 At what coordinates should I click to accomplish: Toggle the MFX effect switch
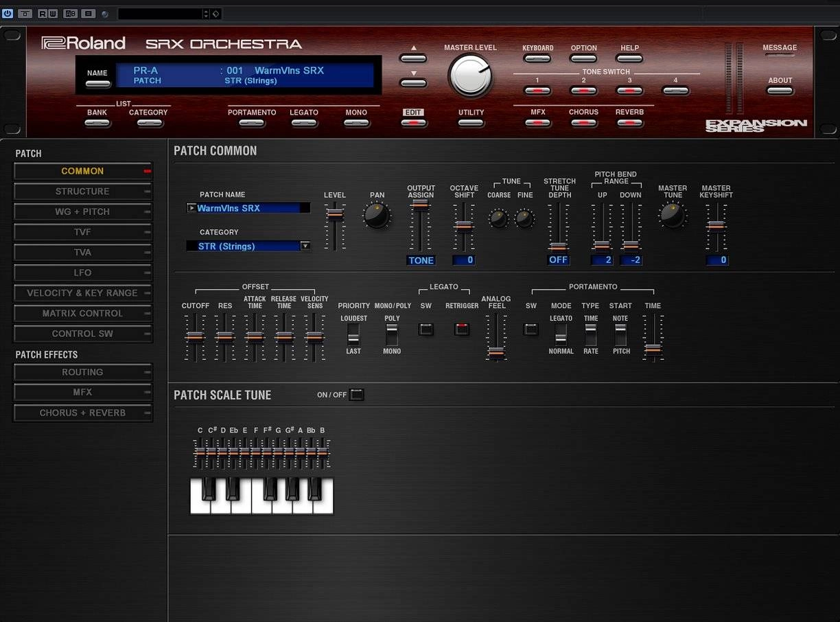click(537, 124)
